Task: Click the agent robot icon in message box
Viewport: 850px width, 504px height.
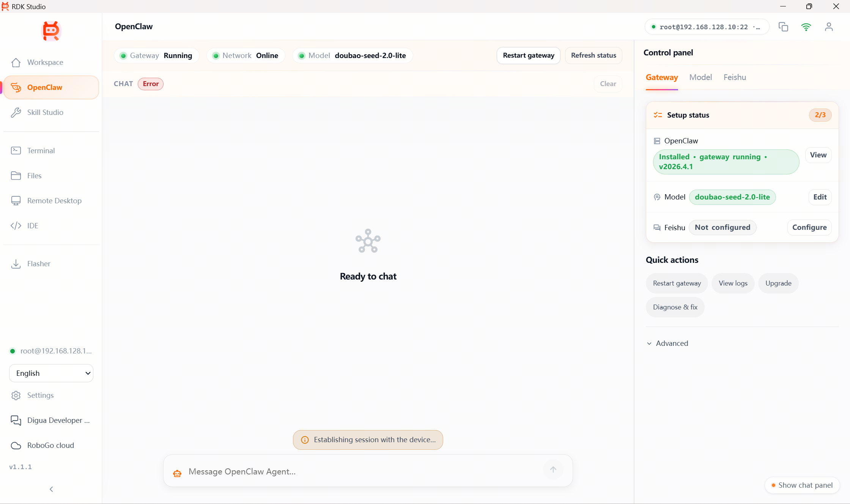Action: [177, 473]
